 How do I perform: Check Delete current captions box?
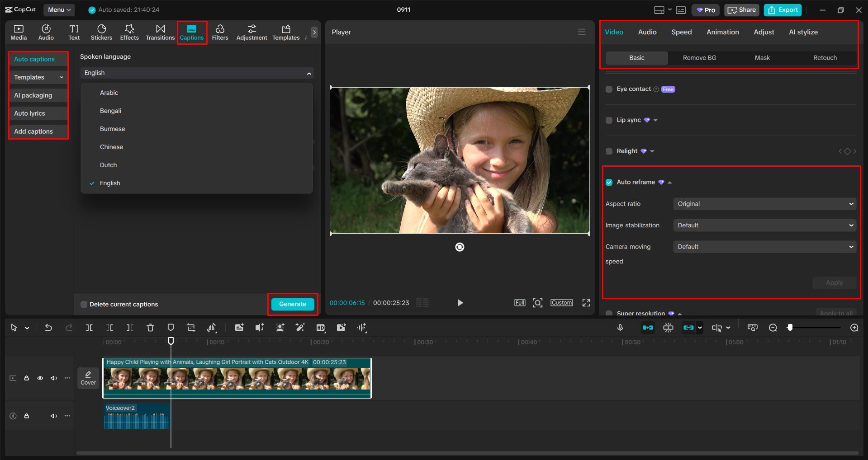click(84, 305)
